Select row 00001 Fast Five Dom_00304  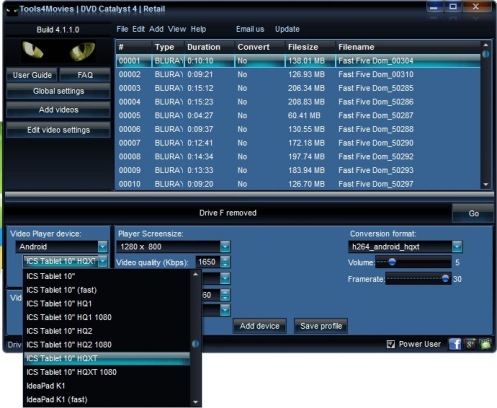click(298, 61)
